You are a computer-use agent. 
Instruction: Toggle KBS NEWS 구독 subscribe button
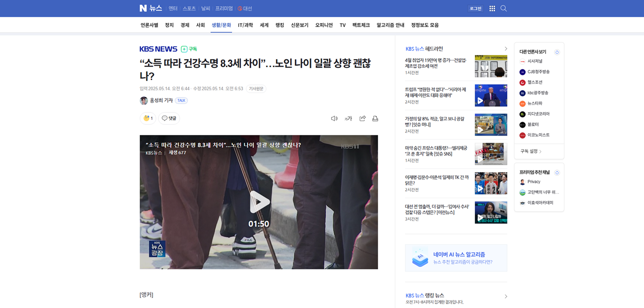pos(189,49)
